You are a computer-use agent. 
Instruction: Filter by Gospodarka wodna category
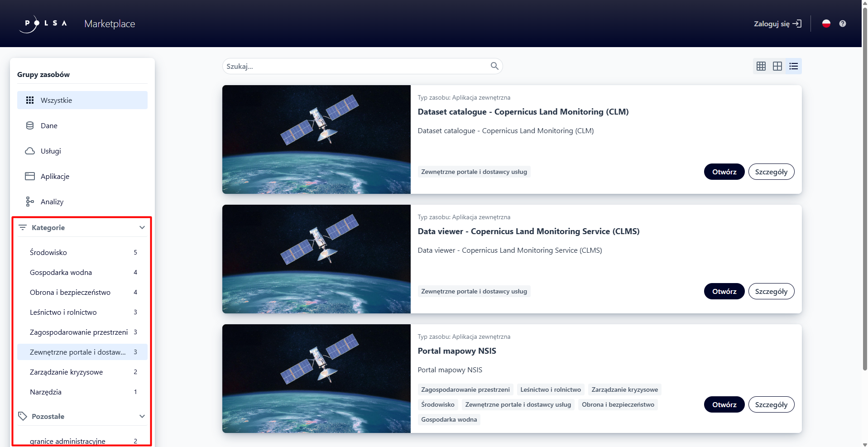[82, 272]
